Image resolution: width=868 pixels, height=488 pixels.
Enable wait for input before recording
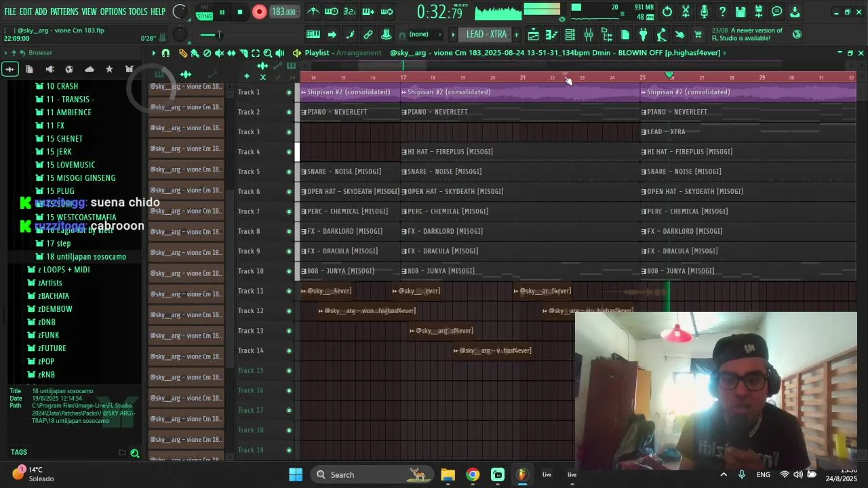pos(332,12)
